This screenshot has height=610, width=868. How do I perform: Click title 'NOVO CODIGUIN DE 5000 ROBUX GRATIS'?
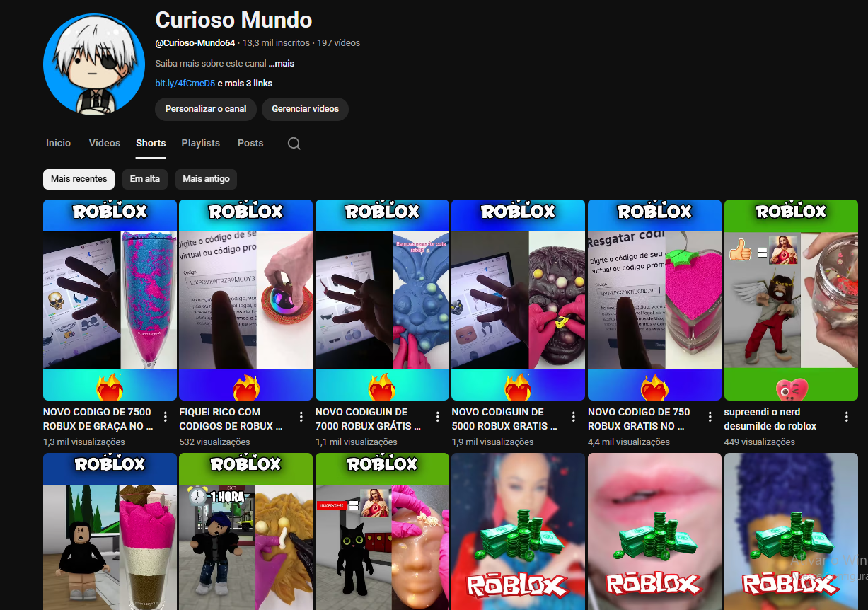pos(504,419)
